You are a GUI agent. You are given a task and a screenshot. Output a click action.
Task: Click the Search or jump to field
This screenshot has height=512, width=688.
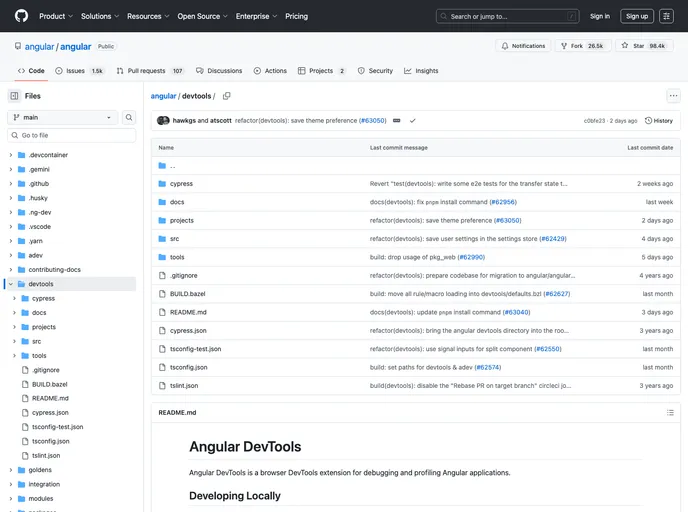[508, 16]
